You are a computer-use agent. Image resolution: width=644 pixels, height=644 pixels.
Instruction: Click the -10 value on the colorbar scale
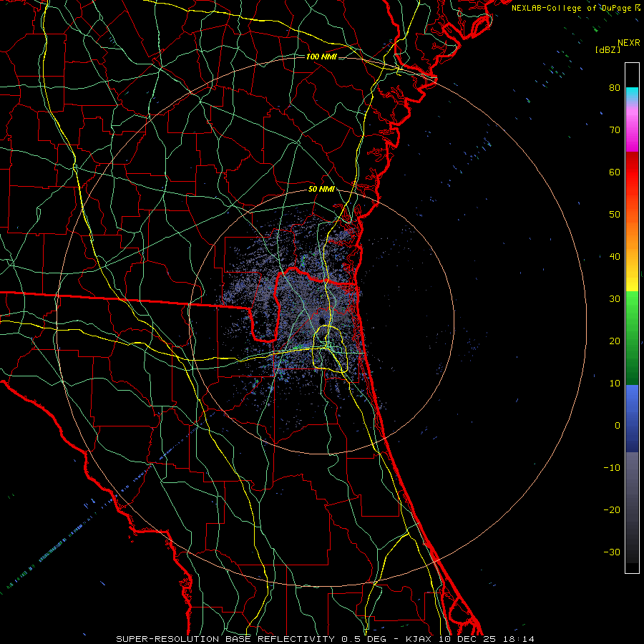612,467
